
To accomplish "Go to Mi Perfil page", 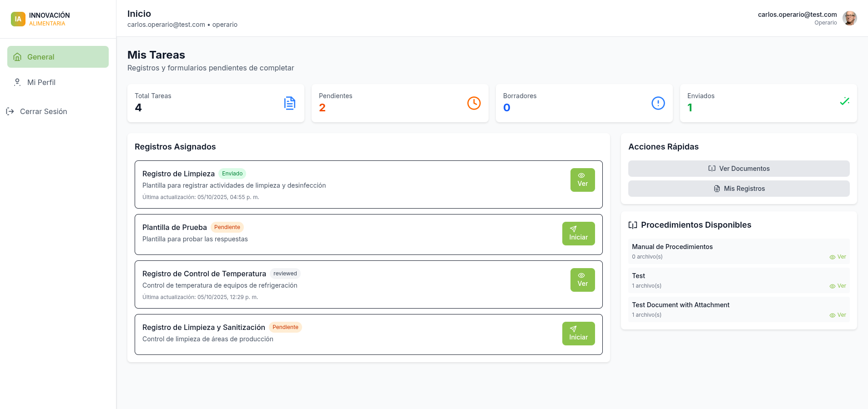I will 41,82.
